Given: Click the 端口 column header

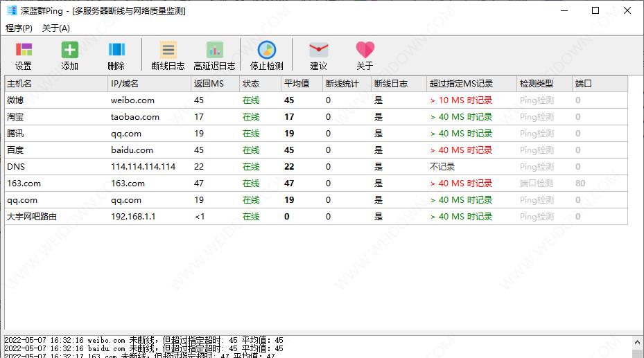Looking at the screenshot, I should pyautogui.click(x=600, y=84).
